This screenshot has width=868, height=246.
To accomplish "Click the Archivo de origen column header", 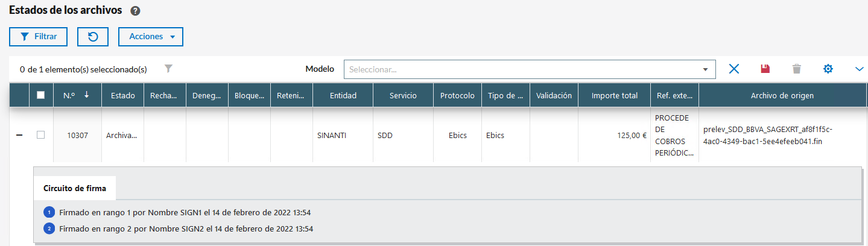I will click(x=782, y=95).
